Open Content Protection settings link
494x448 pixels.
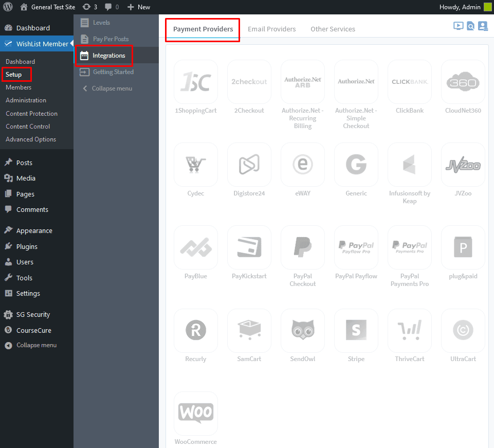[31, 114]
